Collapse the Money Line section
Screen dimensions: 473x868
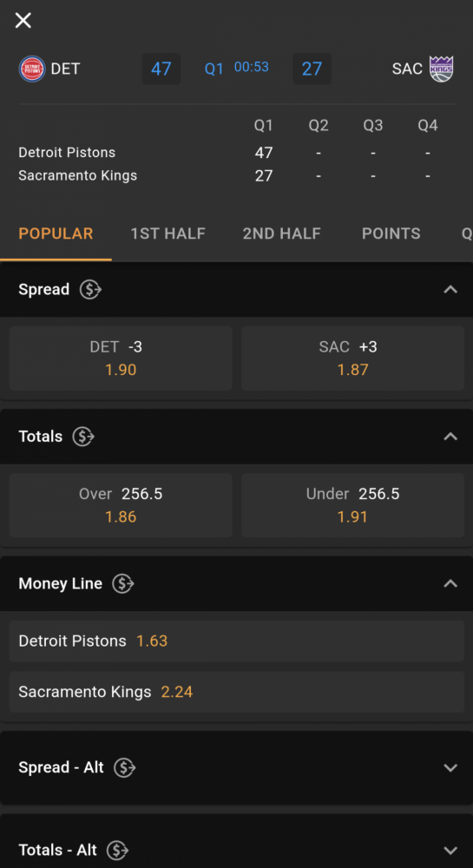point(451,583)
